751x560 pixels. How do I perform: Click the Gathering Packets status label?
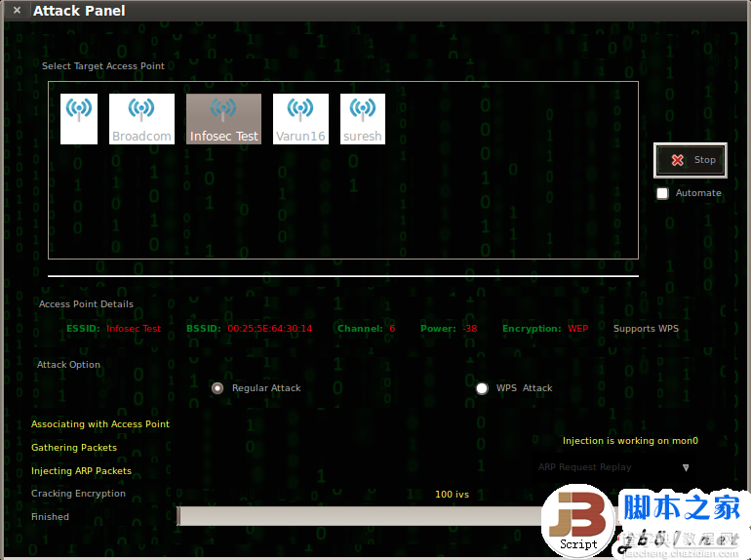pos(74,448)
